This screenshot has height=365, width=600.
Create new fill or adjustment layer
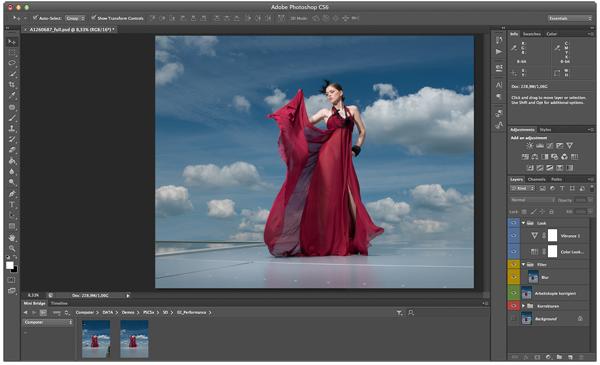pyautogui.click(x=548, y=357)
